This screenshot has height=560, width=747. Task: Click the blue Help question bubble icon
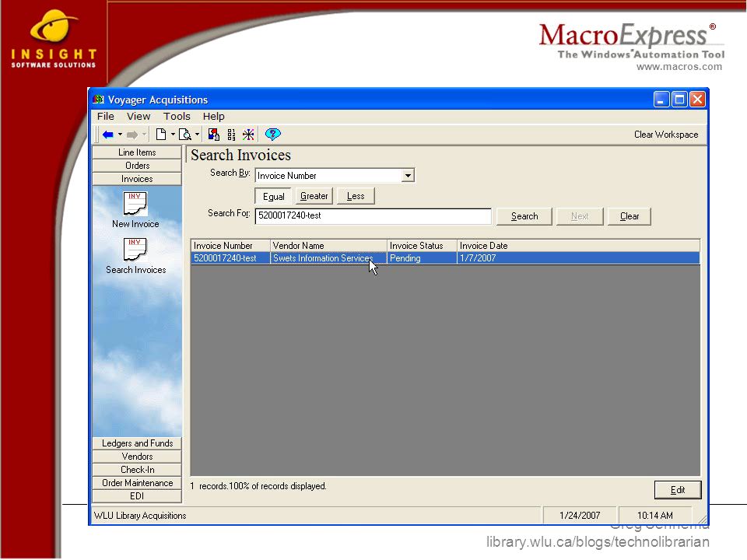(x=273, y=135)
